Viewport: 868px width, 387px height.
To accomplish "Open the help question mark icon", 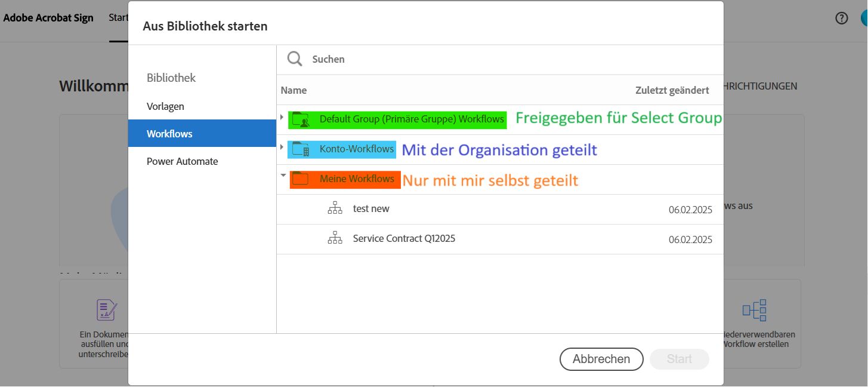I will pos(841,18).
